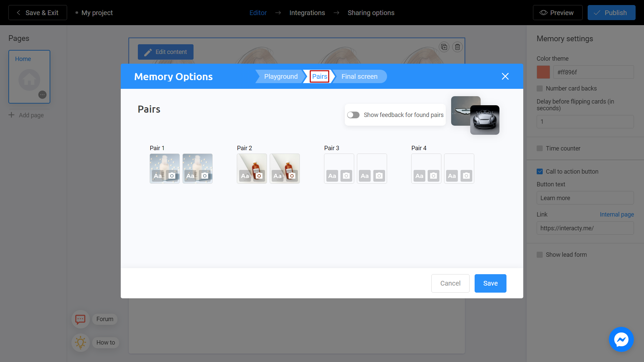644x362 pixels.
Task: Click the Playground tab in Memory Options
Action: (281, 76)
